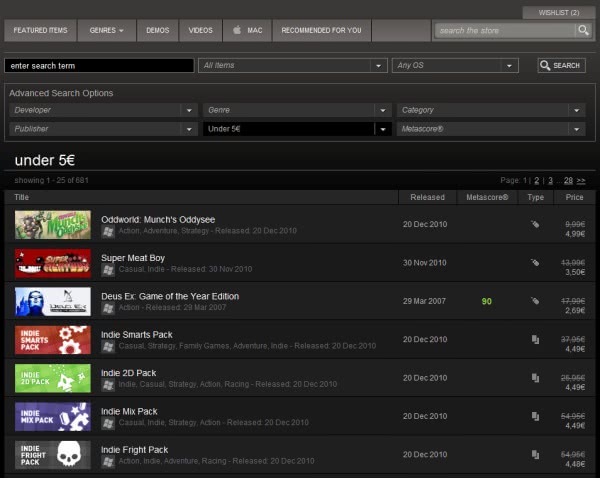Open the Indie Mix Pack title
Screen dimensions: 600x478
click(x=129, y=411)
